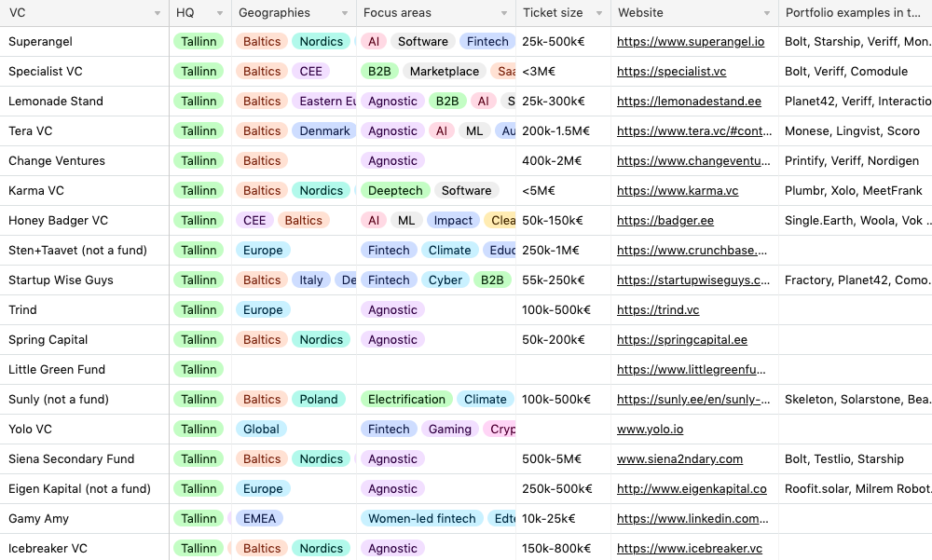Open the Ticket size column dropdown arrow
932x560 pixels.
click(599, 13)
